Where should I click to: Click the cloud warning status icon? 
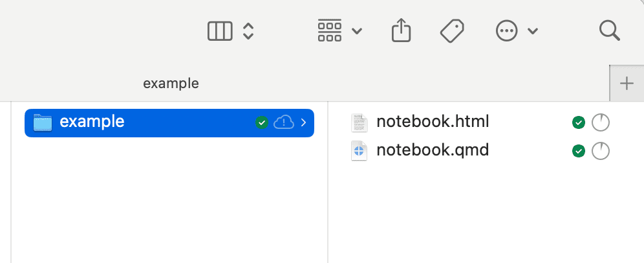tap(284, 122)
